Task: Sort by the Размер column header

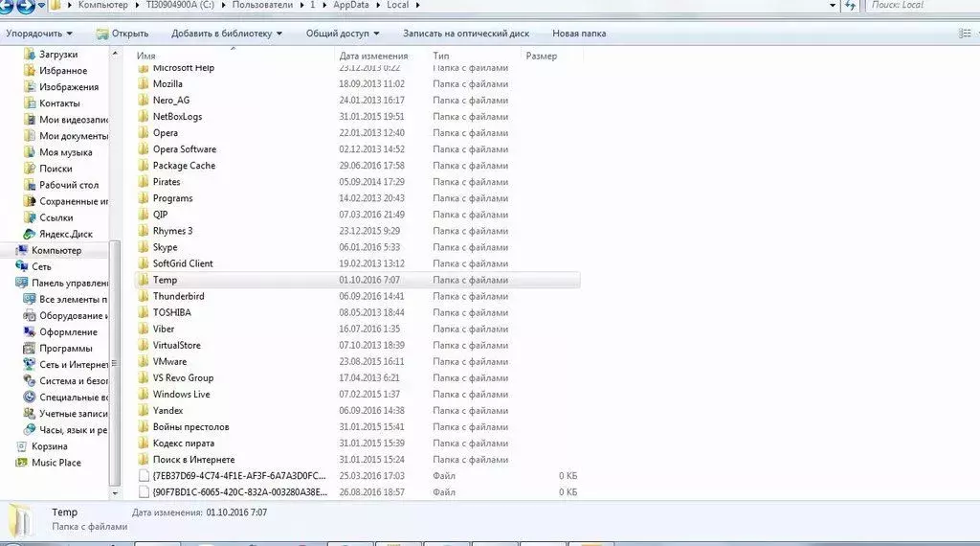Action: click(542, 56)
